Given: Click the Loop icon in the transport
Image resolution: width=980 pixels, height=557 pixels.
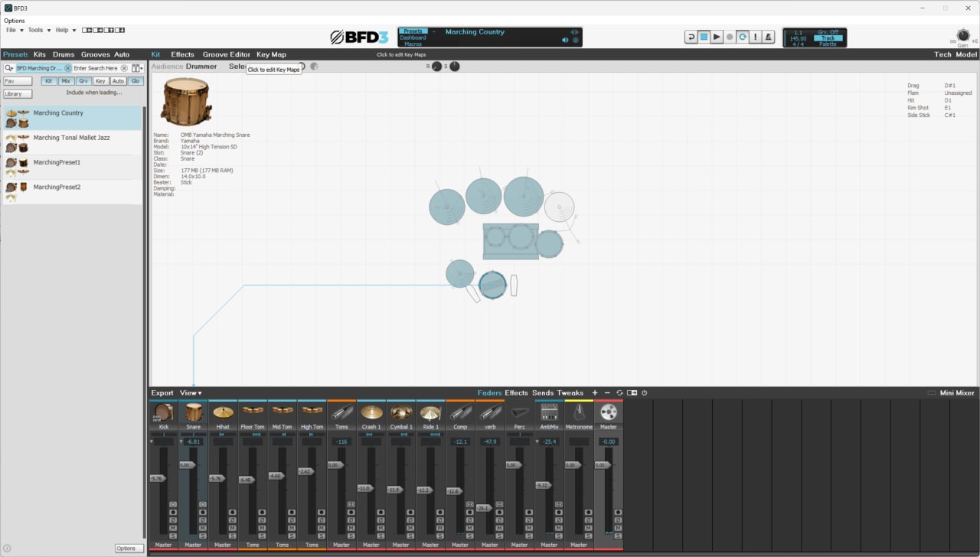Looking at the screenshot, I should [743, 37].
